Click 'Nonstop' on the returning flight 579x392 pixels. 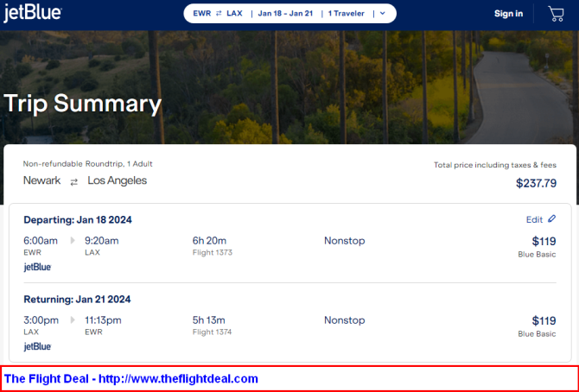(x=345, y=320)
